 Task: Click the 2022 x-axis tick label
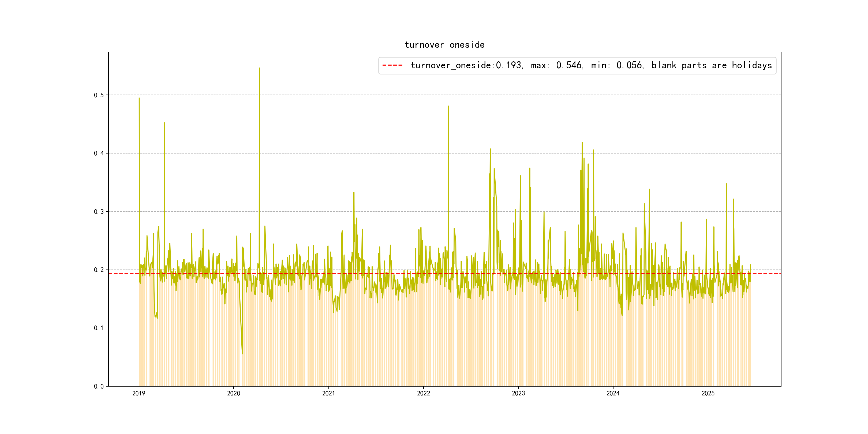[x=423, y=393]
